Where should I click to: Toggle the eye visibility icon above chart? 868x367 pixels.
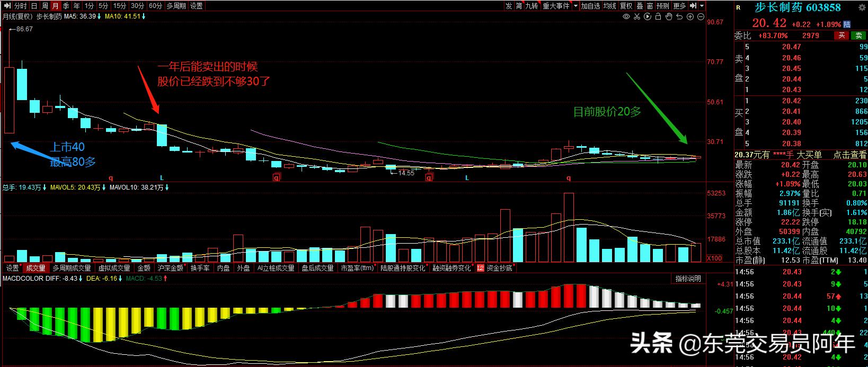pyautogui.click(x=626, y=16)
